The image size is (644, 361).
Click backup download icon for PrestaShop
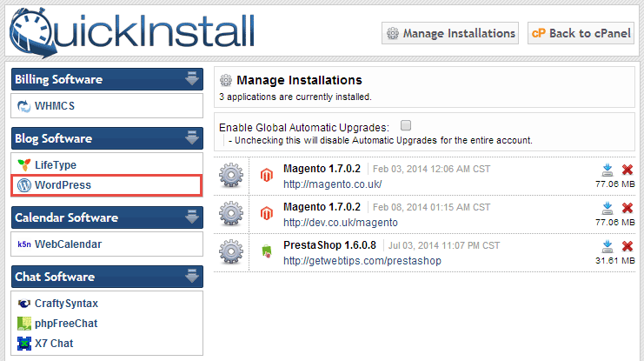click(607, 246)
